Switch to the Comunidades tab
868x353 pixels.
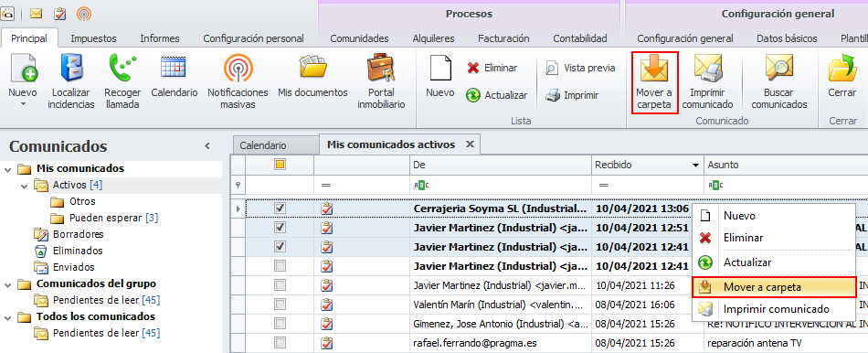click(x=359, y=38)
